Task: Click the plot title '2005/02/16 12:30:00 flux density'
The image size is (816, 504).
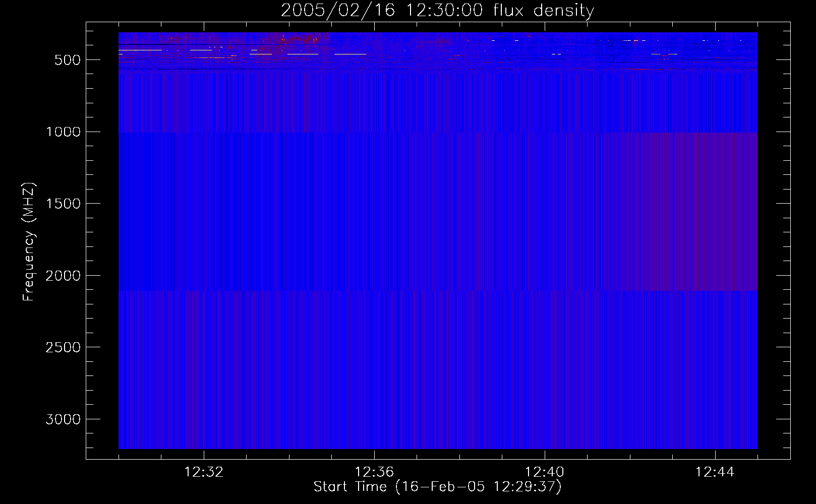Action: (437, 11)
